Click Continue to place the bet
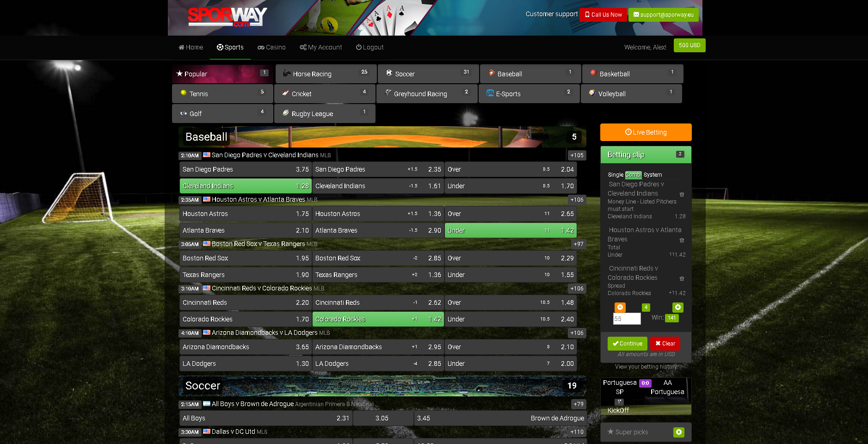This screenshot has height=444, width=868. click(x=627, y=344)
